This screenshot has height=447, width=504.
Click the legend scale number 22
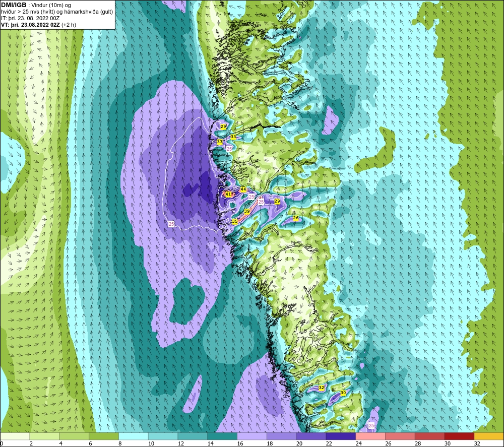click(329, 443)
